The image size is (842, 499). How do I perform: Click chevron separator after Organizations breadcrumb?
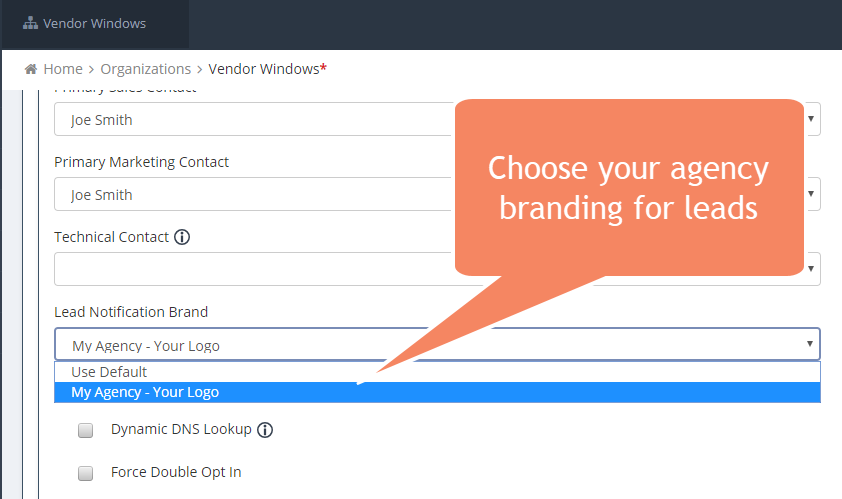coord(199,69)
